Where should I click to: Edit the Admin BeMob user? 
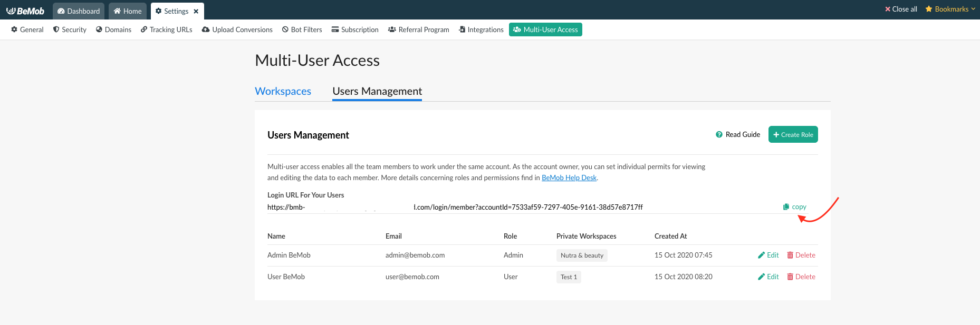(x=768, y=255)
